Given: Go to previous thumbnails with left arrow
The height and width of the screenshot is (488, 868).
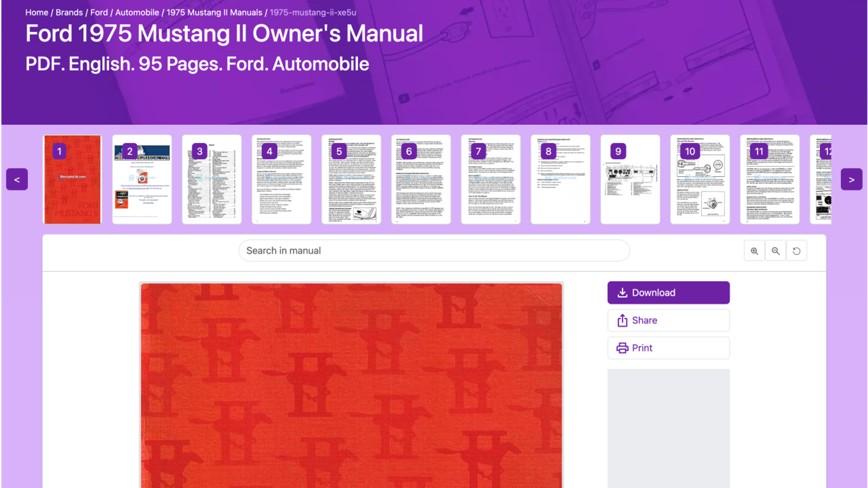Looking at the screenshot, I should [x=17, y=179].
